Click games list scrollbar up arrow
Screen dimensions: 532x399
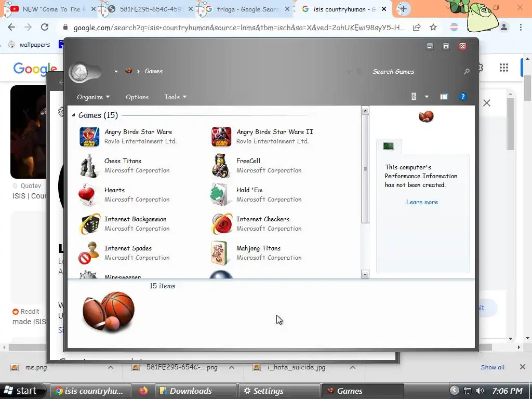click(365, 110)
